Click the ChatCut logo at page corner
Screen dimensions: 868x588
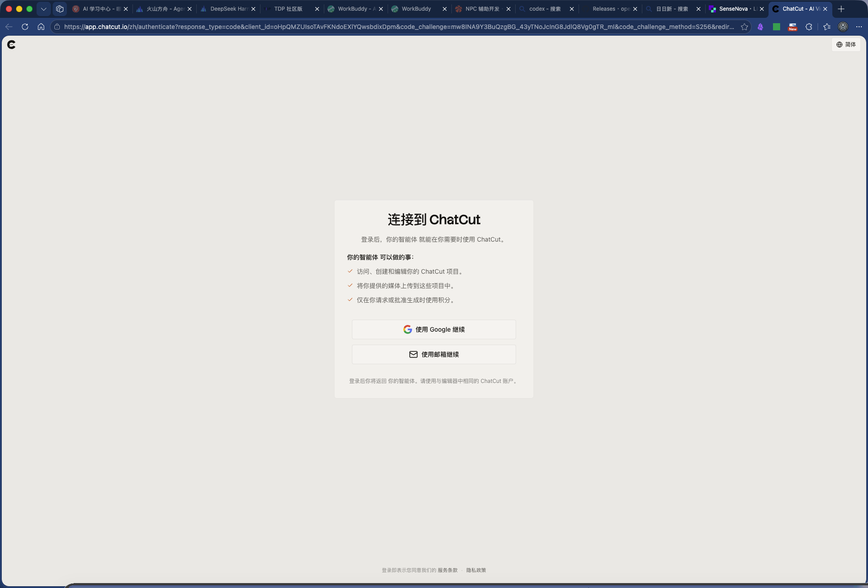point(12,45)
